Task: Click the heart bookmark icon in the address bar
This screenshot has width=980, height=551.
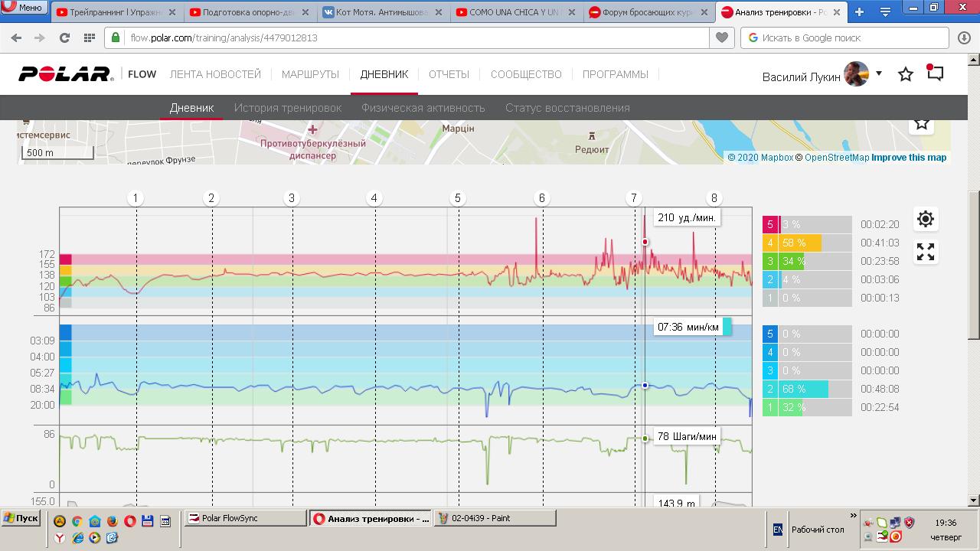Action: 721,37
